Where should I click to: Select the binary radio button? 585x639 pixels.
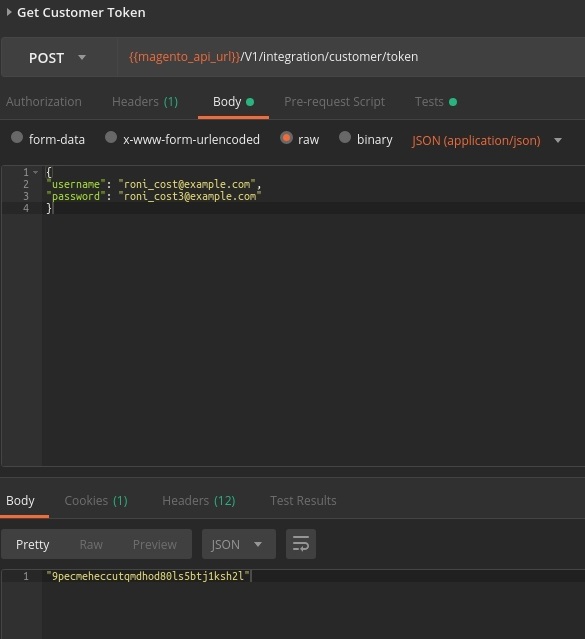click(344, 137)
